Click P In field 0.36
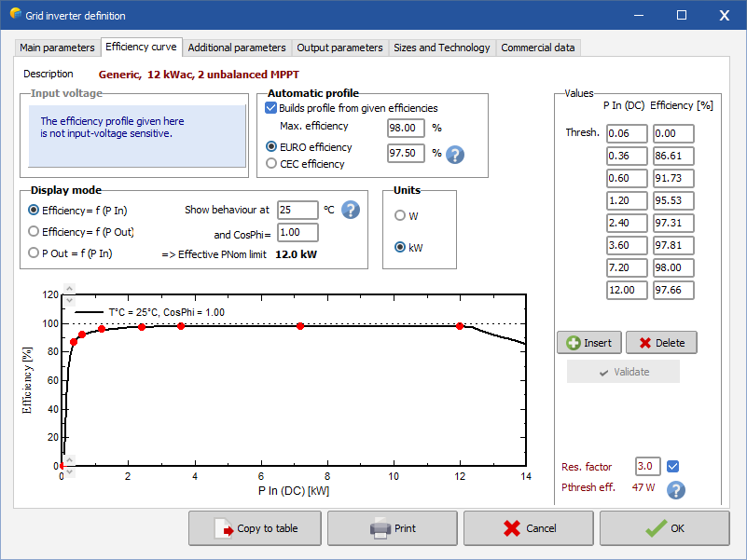 click(627, 156)
